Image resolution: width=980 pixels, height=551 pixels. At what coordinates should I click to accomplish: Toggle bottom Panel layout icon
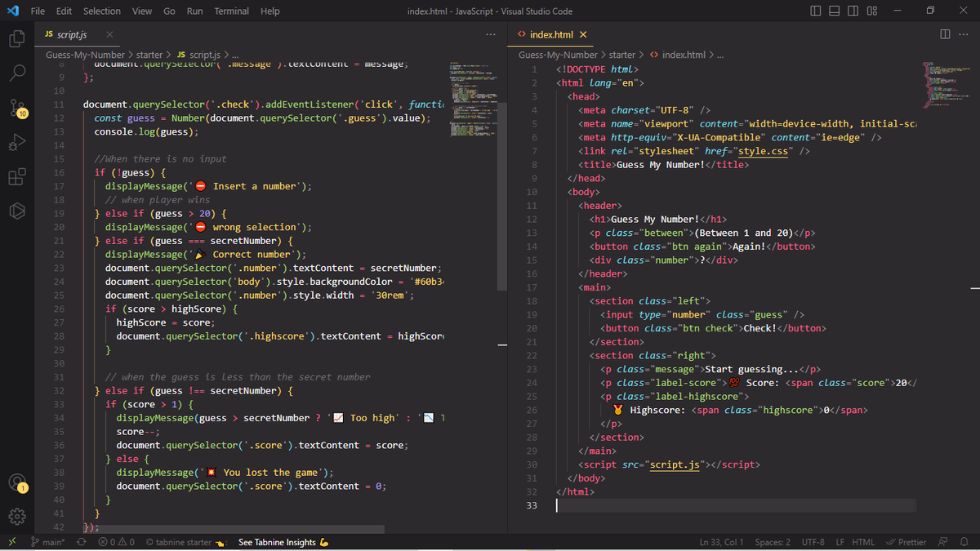tap(835, 11)
